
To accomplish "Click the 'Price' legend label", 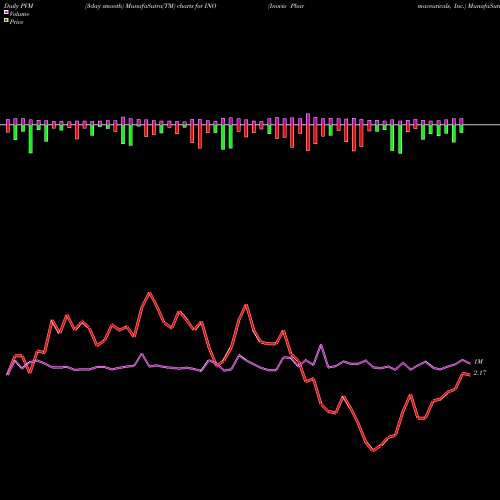I will [x=16, y=22].
